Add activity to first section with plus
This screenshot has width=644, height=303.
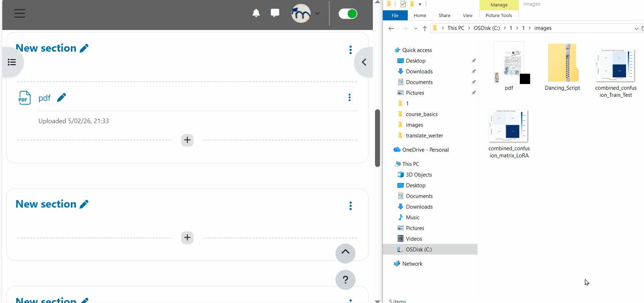click(x=187, y=140)
